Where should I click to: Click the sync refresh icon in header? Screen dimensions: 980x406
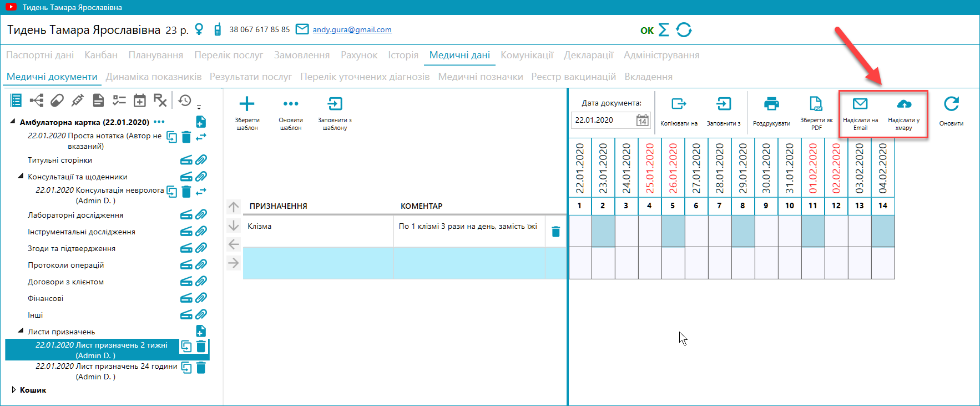click(x=684, y=30)
